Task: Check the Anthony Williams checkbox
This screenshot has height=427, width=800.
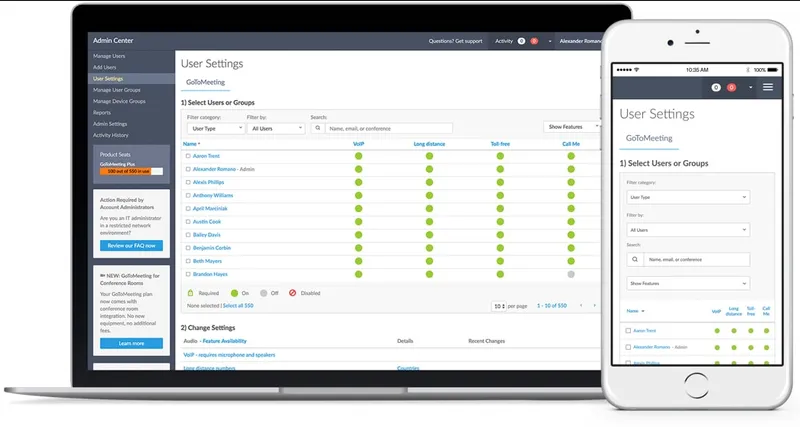Action: coord(188,195)
